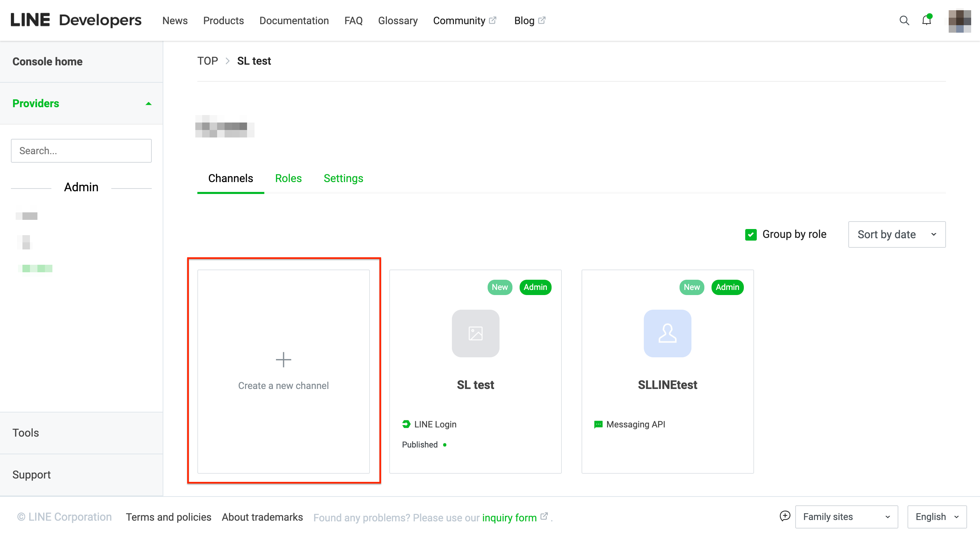The height and width of the screenshot is (537, 980).
Task: Go to TOP breadcrumb
Action: click(x=207, y=61)
